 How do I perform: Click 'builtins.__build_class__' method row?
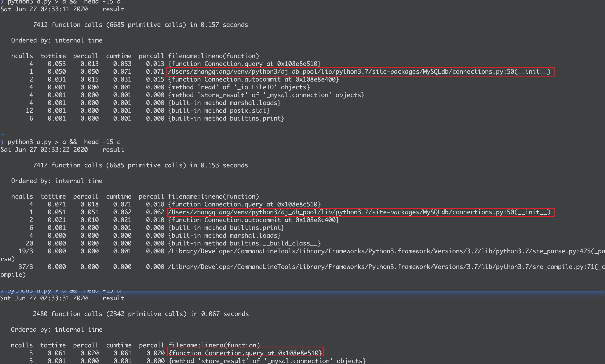click(244, 243)
